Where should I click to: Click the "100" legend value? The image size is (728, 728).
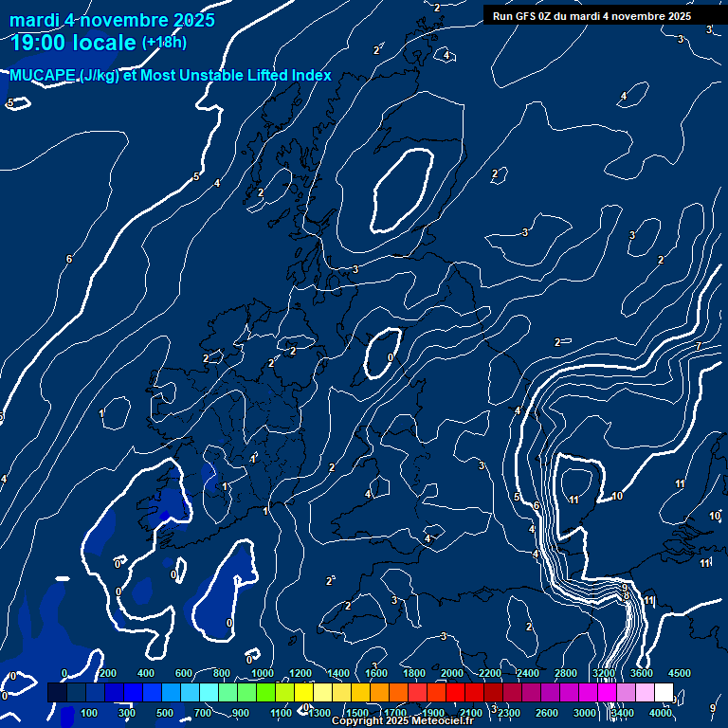point(89,713)
